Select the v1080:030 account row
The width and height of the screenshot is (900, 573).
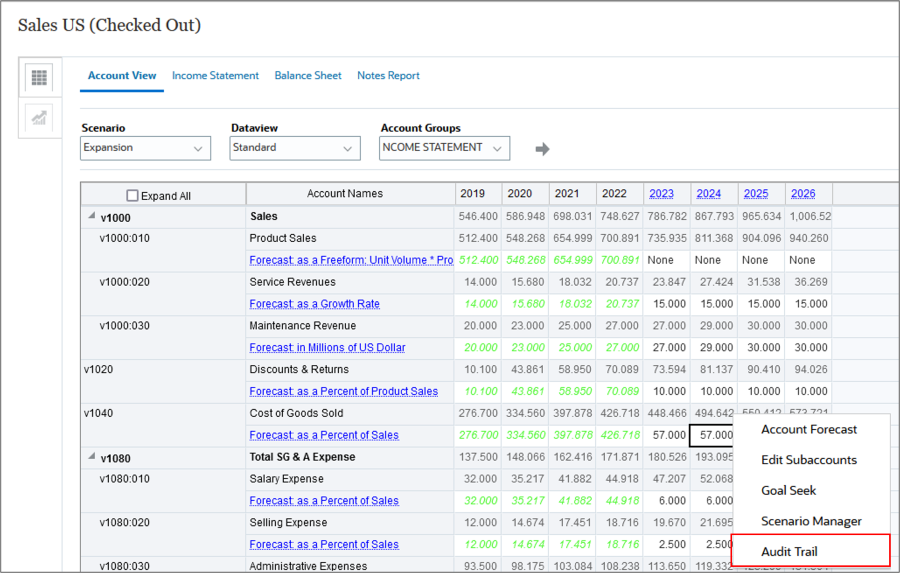(x=125, y=566)
